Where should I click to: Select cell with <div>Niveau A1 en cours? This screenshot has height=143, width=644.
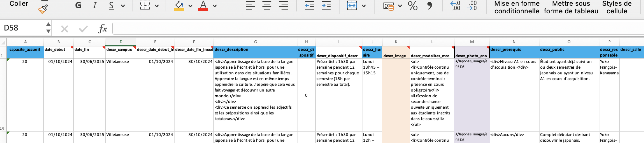[514, 95]
